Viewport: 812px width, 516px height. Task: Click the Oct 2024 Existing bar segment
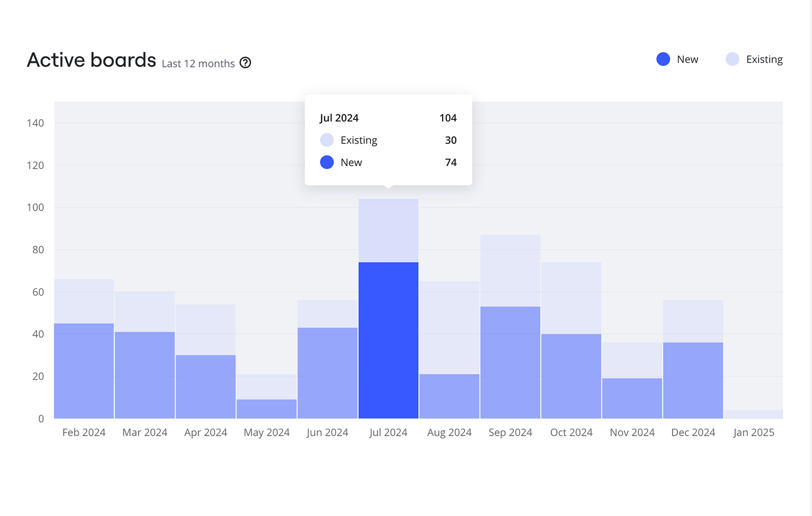(x=571, y=298)
